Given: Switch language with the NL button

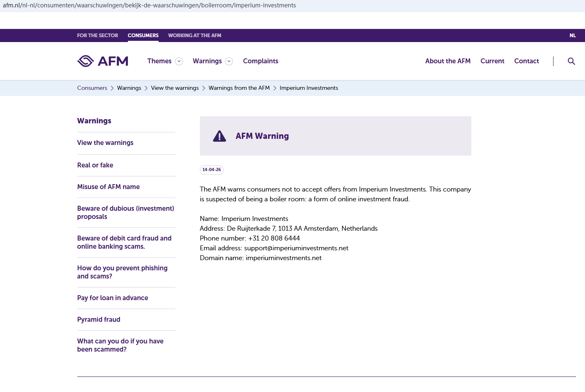Looking at the screenshot, I should [x=572, y=36].
